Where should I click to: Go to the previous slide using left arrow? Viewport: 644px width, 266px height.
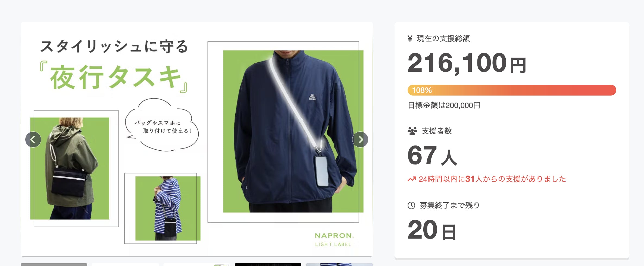click(33, 140)
